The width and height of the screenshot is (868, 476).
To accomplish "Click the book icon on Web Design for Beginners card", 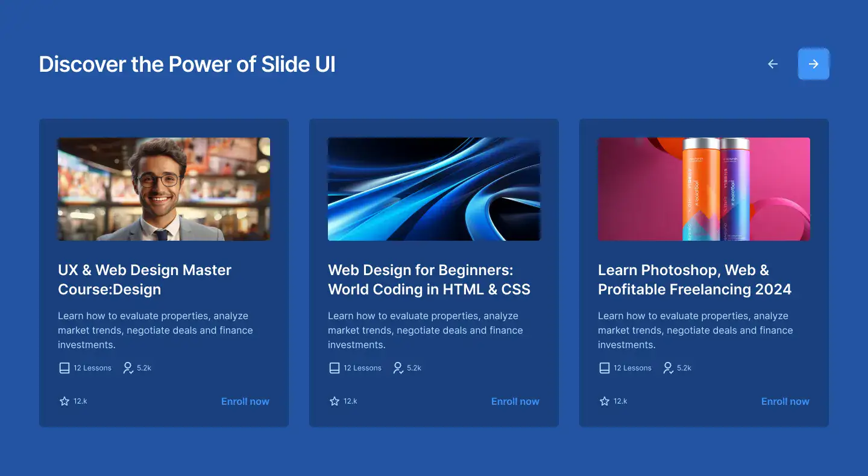I will pos(335,368).
